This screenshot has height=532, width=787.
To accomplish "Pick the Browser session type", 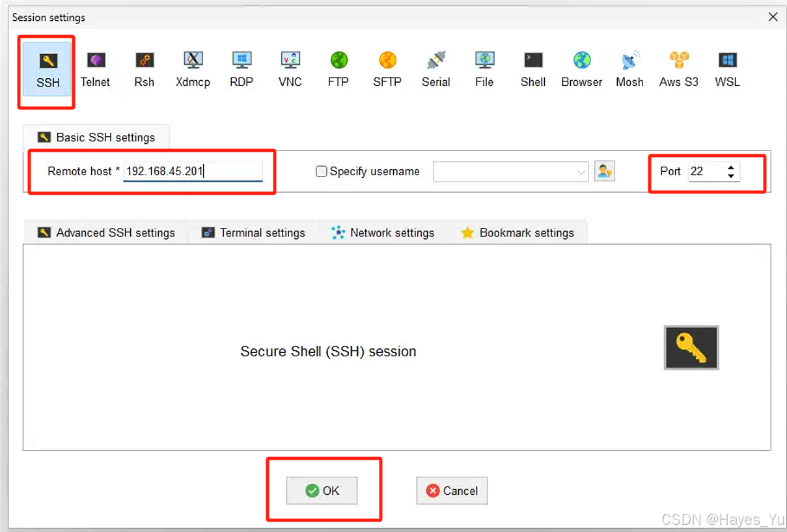I will (582, 70).
